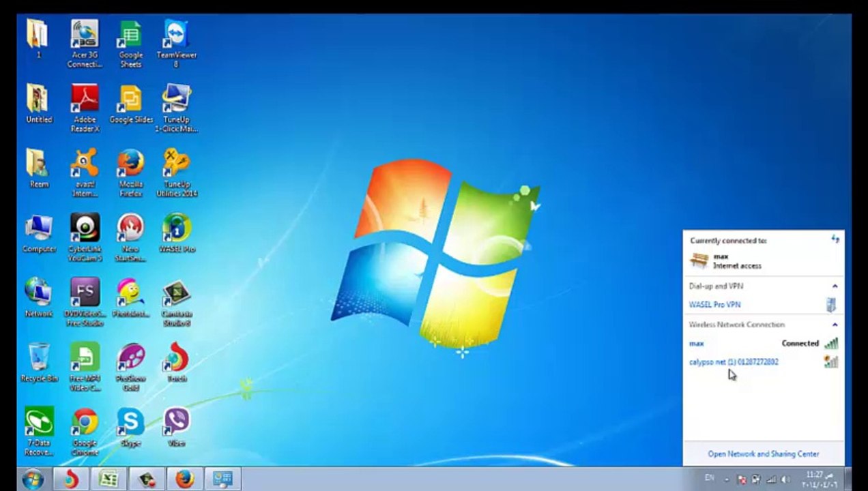Open Network and Sharing Center link
Viewport: 868px width, 491px height.
pyautogui.click(x=763, y=453)
